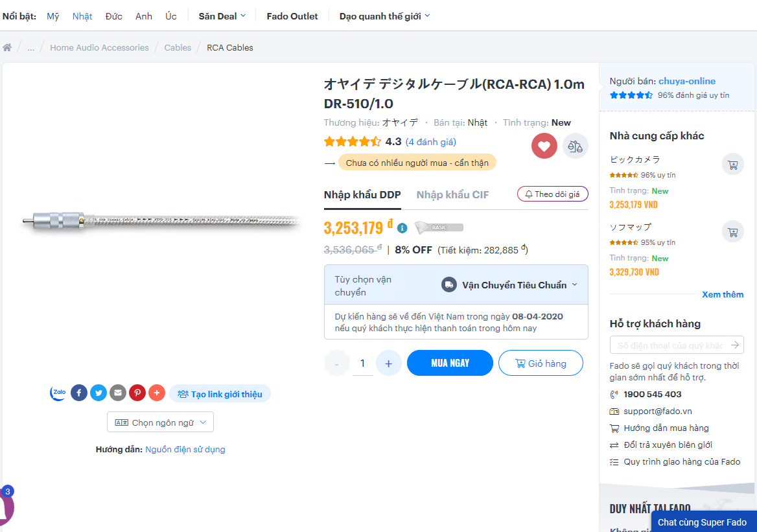This screenshot has height=532, width=757.
Task: Add to cart with Giỏ hàng button
Action: (x=541, y=363)
